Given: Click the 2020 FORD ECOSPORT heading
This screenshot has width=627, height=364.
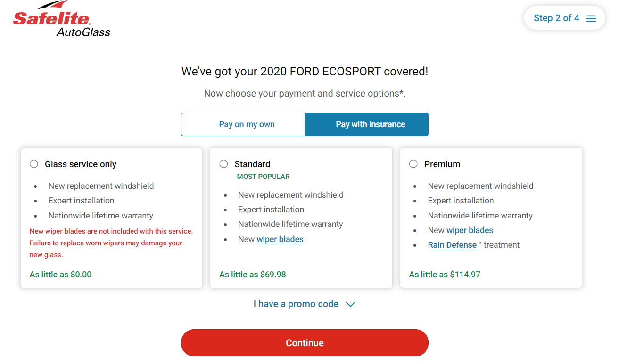Looking at the screenshot, I should pyautogui.click(x=305, y=72).
